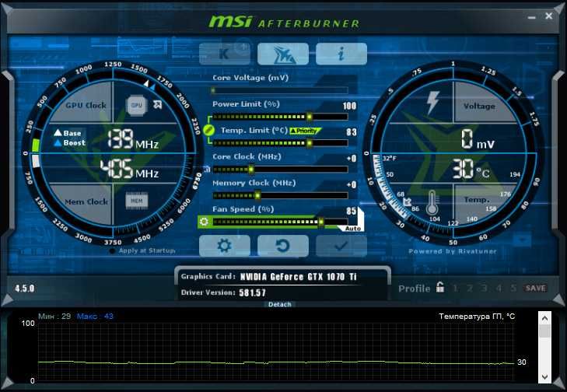Screen dimensions: 567x392
Task: Launch the OC Scanner jet icon button
Action: pyautogui.click(x=283, y=54)
